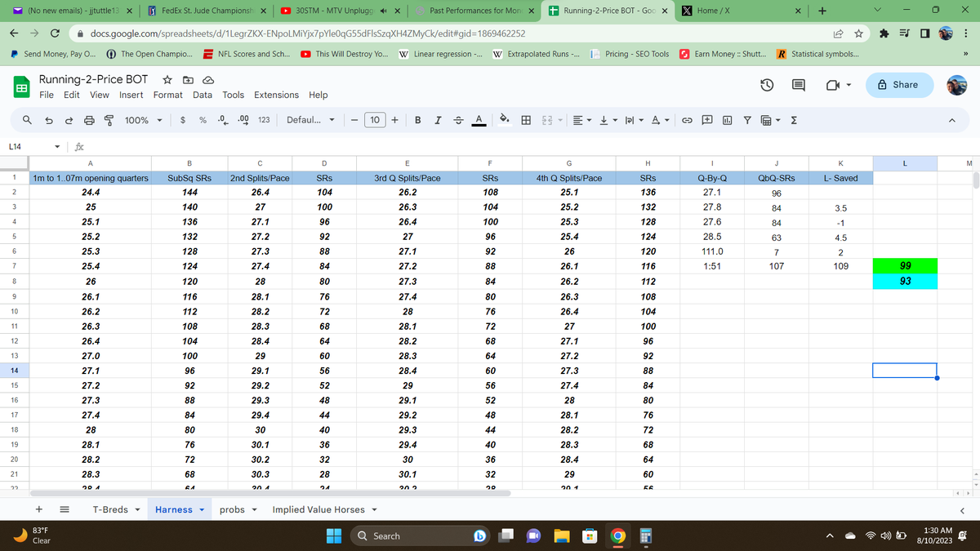Image resolution: width=980 pixels, height=551 pixels.
Task: Insert a chart
Action: (x=727, y=120)
